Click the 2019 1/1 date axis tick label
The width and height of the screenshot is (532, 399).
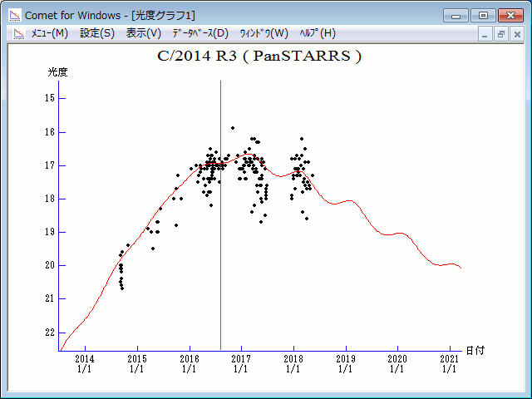click(345, 363)
